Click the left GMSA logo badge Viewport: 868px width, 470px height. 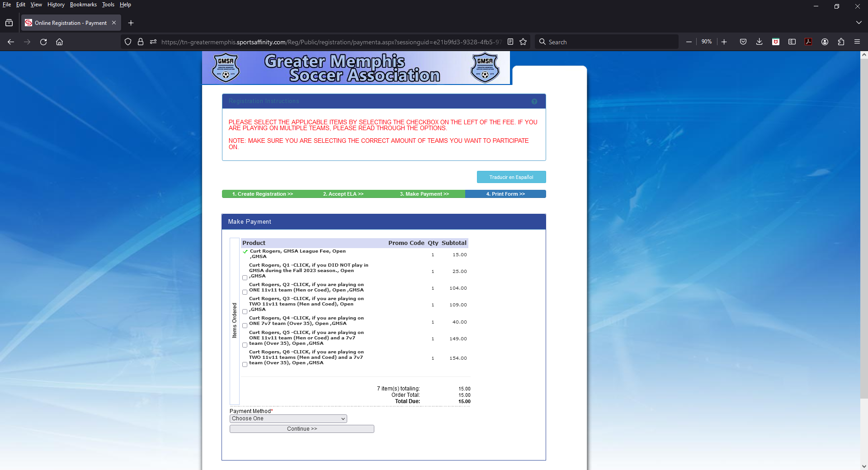click(x=226, y=68)
